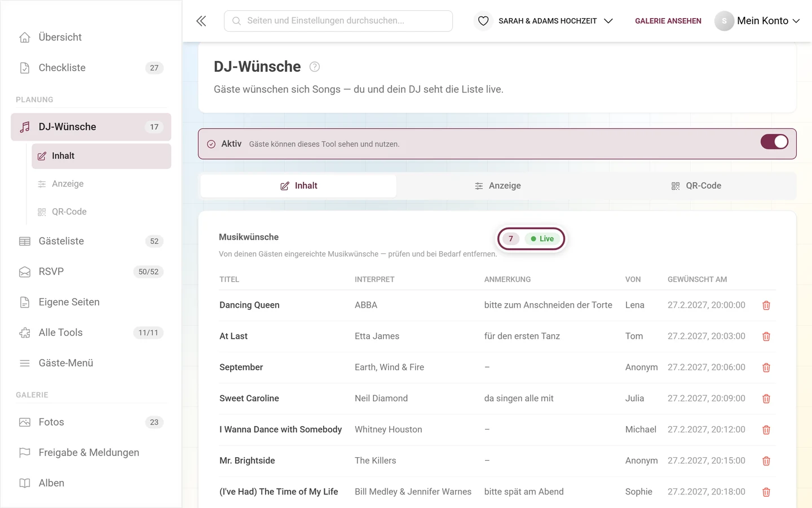Open Eigene Seiten in the sidebar
Image resolution: width=812 pixels, height=508 pixels.
click(91, 302)
